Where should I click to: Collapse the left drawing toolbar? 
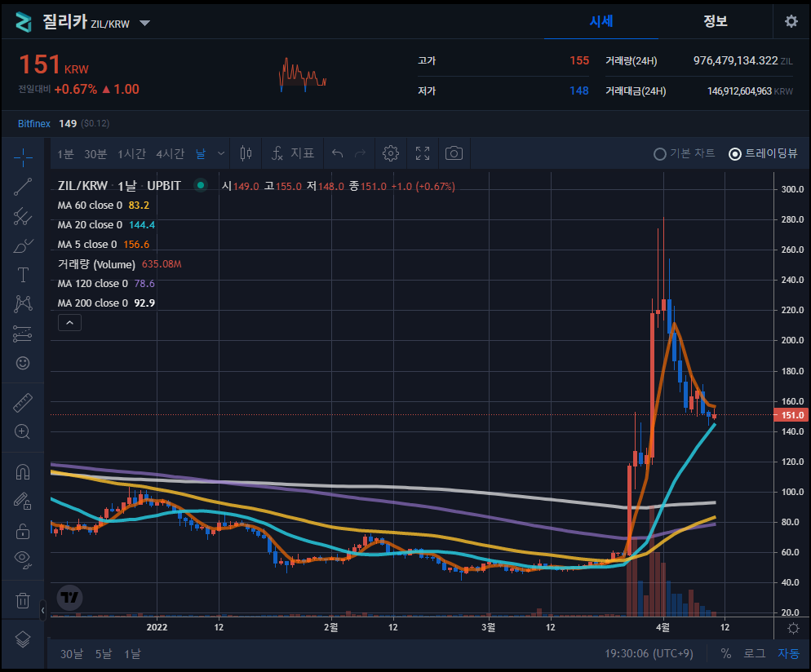click(42, 611)
